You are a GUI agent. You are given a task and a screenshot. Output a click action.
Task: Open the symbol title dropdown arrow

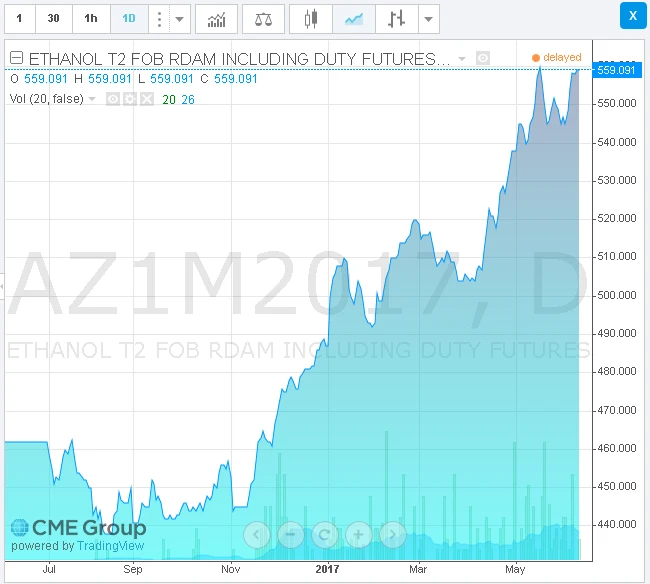pos(461,59)
